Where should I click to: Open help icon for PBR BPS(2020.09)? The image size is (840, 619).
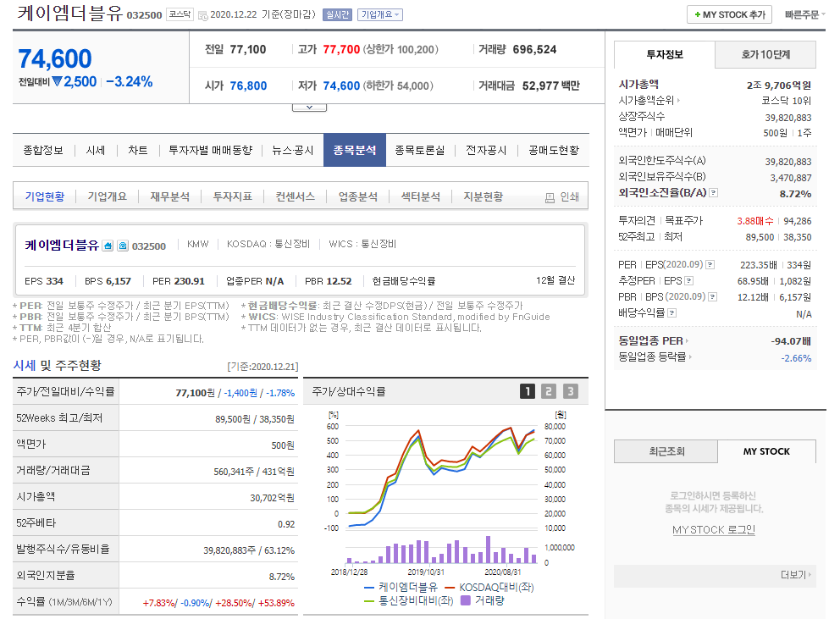pyautogui.click(x=712, y=296)
